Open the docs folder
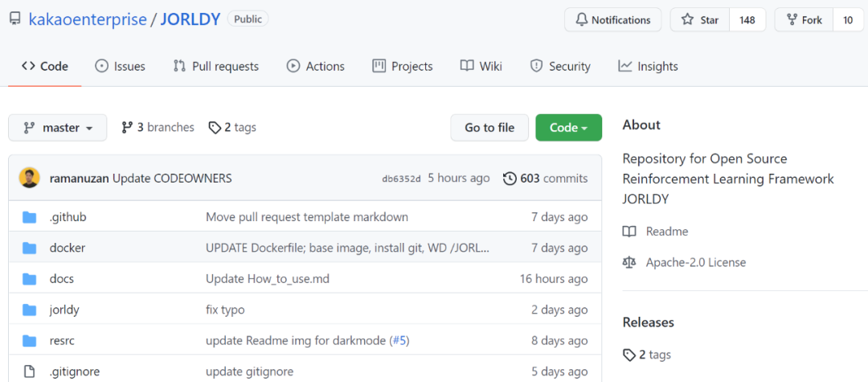The image size is (868, 382). click(61, 279)
